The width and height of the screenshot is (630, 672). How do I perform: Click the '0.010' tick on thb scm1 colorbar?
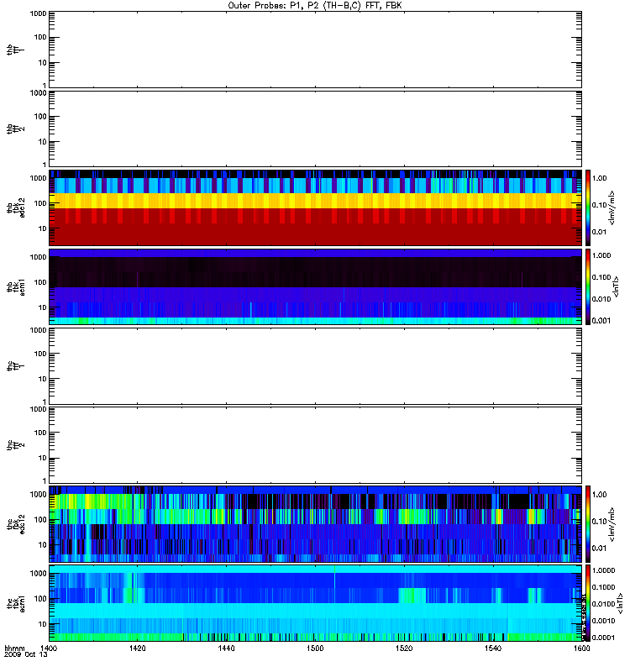[x=601, y=299]
